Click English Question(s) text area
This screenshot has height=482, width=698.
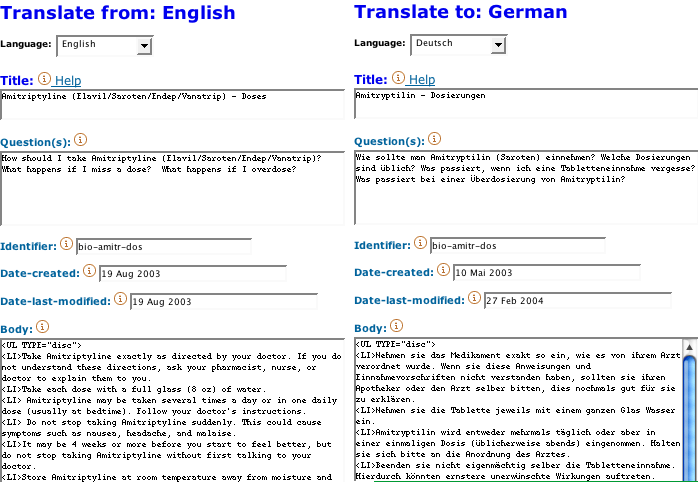pyautogui.click(x=172, y=188)
